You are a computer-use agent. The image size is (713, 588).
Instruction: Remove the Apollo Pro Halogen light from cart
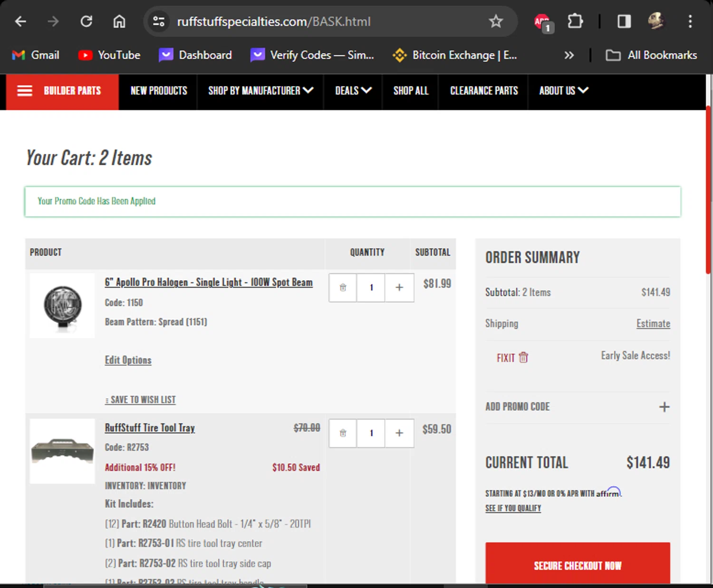(343, 287)
